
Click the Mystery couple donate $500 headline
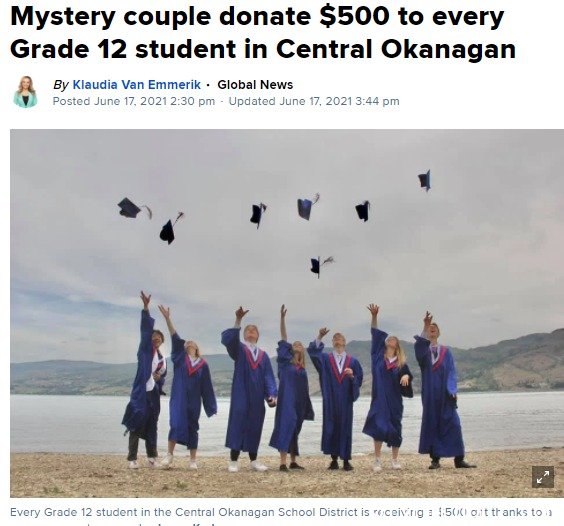(263, 32)
